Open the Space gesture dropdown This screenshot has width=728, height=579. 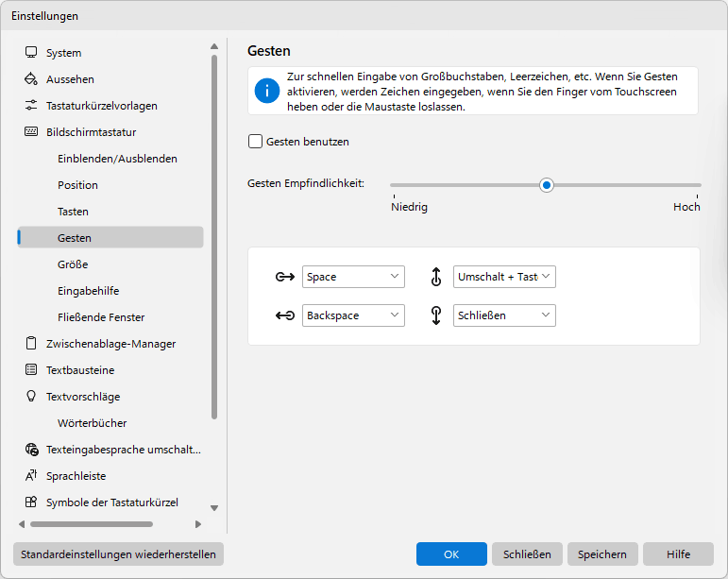coord(353,277)
